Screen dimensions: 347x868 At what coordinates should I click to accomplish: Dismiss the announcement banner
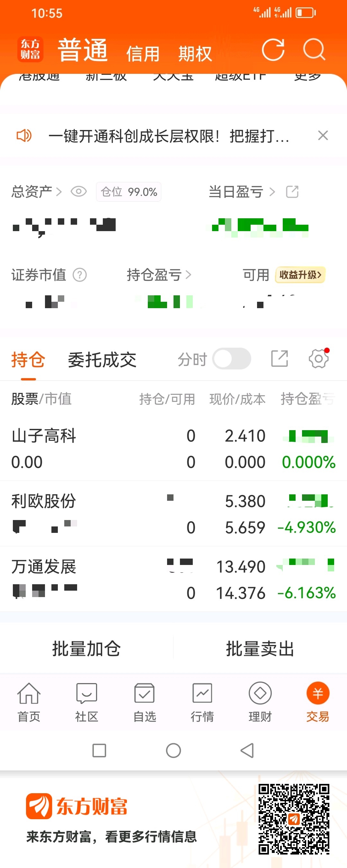323,135
